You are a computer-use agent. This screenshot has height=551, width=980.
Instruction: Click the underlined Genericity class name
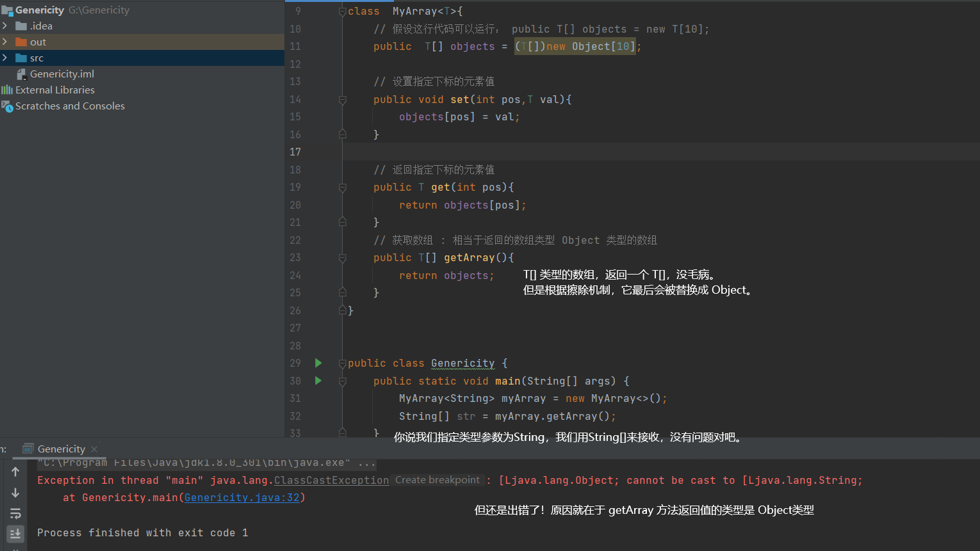463,363
